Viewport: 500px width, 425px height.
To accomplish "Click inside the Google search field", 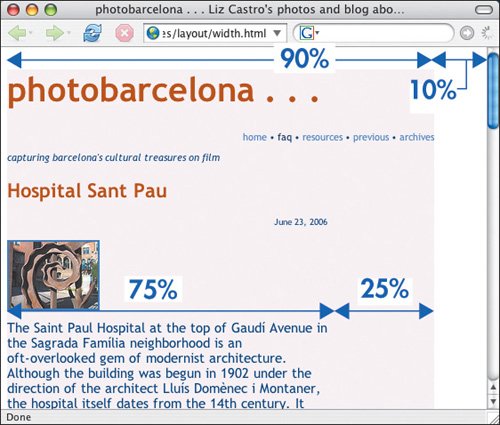I will coord(383,33).
